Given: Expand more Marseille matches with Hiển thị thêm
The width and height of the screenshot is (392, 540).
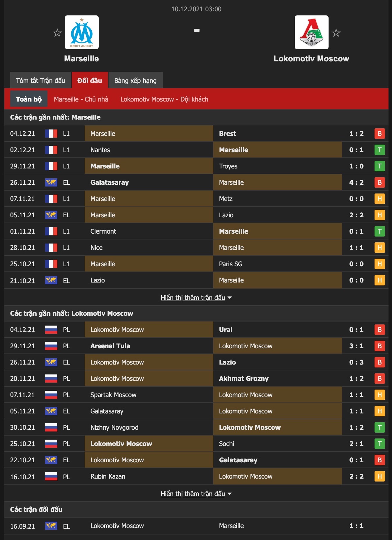Looking at the screenshot, I should 196,298.
